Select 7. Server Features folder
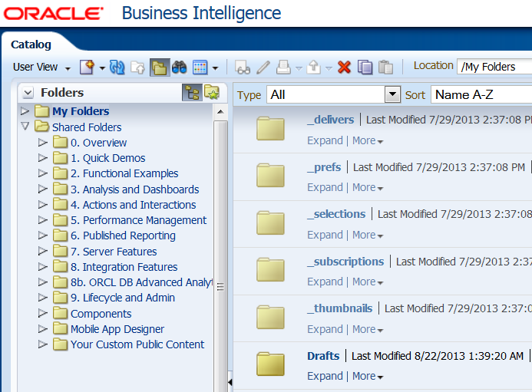Viewport: 532px width, 392px height. pos(114,252)
